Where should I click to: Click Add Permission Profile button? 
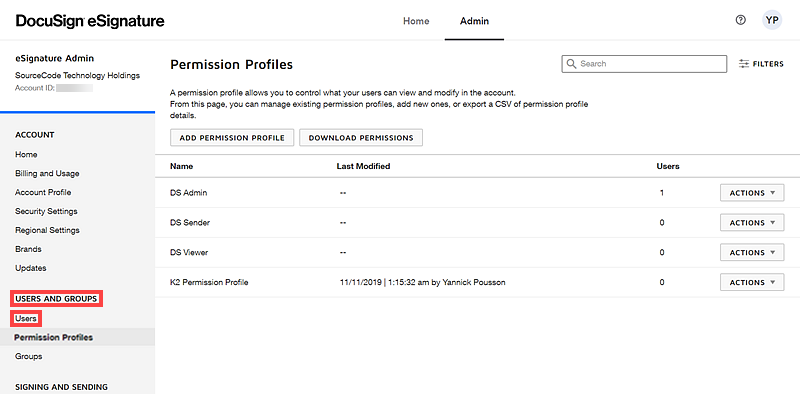232,138
